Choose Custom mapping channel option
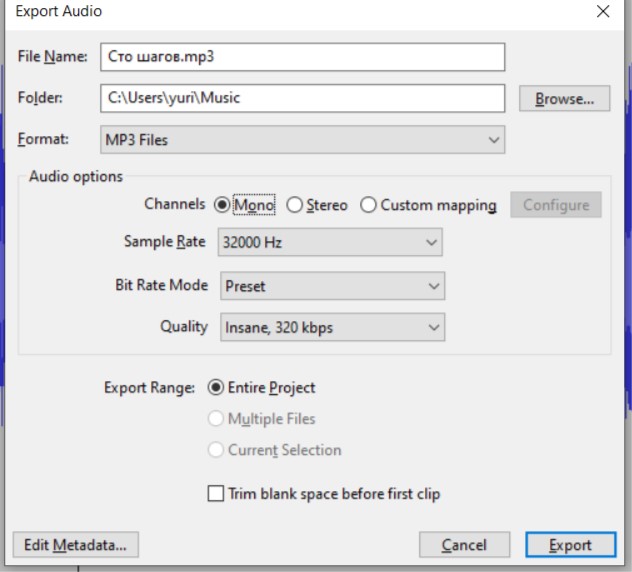The image size is (632, 572). (369, 205)
